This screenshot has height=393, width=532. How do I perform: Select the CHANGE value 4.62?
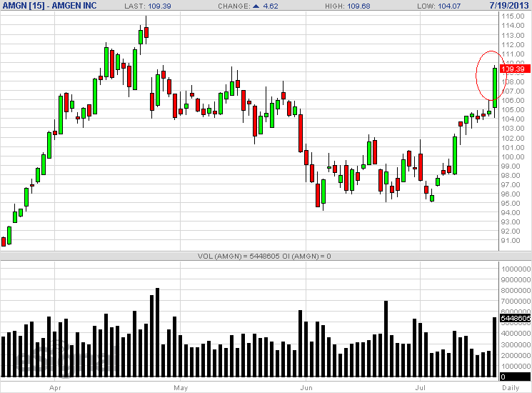[271, 6]
